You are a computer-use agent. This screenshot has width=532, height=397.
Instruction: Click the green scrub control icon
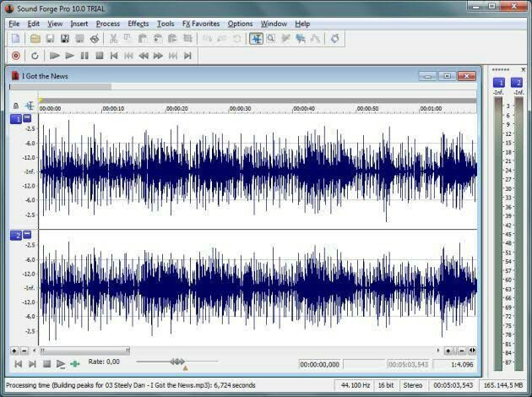[x=75, y=364]
